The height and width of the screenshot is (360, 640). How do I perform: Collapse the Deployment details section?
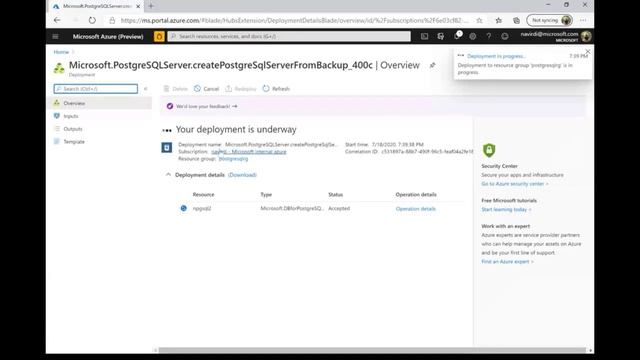coord(168,175)
